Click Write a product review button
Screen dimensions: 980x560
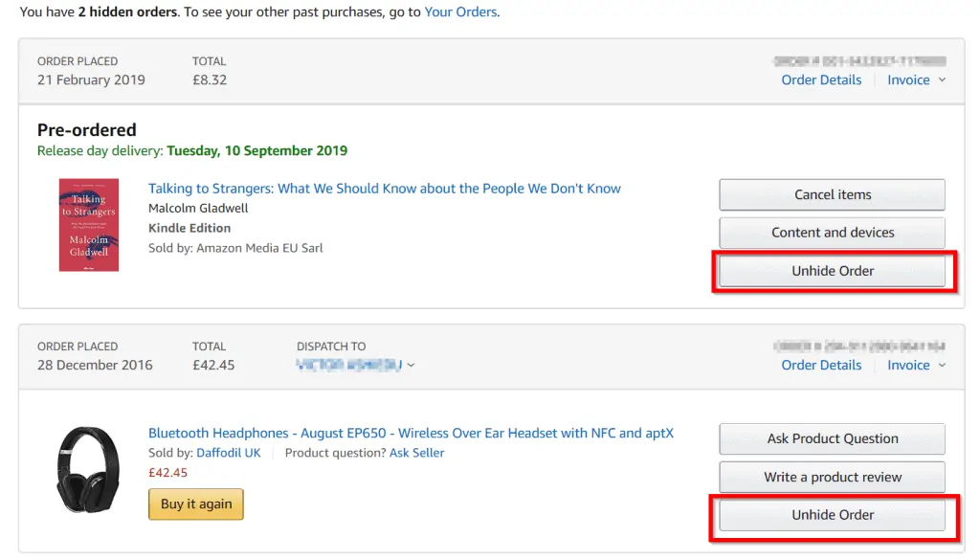tap(832, 478)
